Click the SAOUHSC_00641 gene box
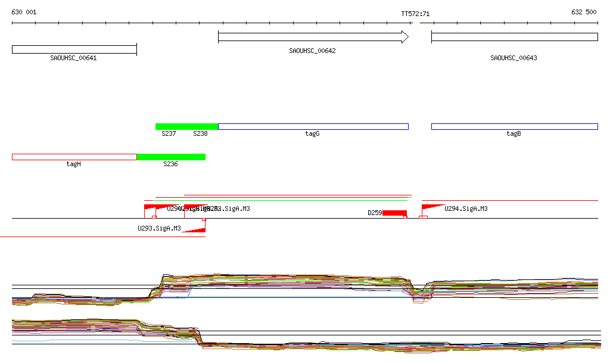The image size is (610, 364). [x=74, y=49]
